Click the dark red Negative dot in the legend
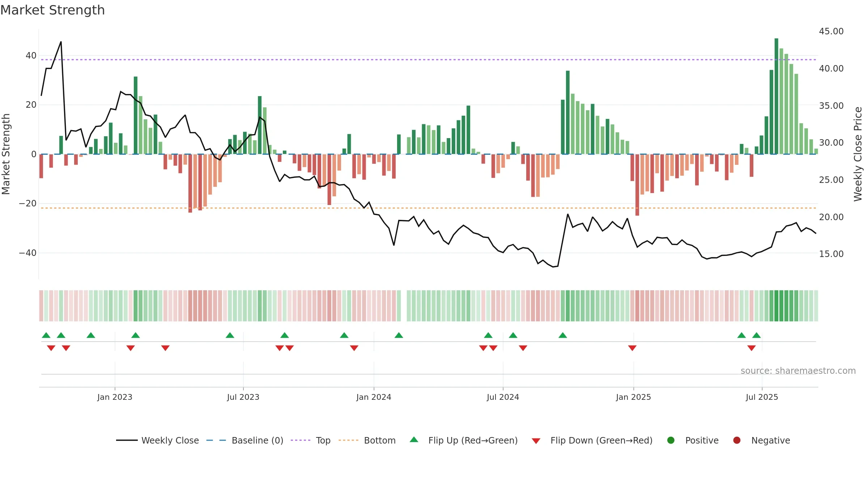Image resolution: width=868 pixels, height=488 pixels. click(737, 440)
